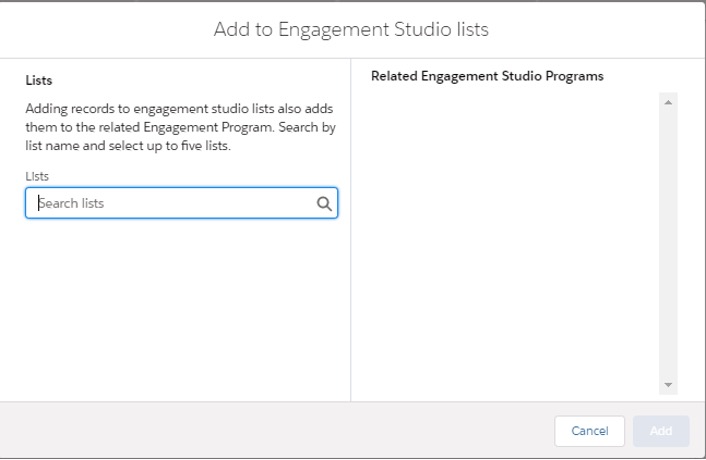
Task: Select the 'Add to Engagement Studio lists' title
Action: (351, 30)
